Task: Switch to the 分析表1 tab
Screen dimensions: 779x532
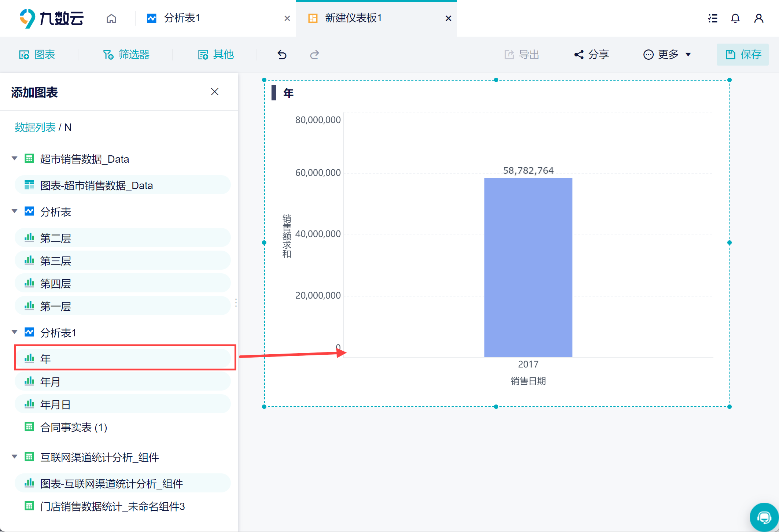Action: click(x=182, y=18)
